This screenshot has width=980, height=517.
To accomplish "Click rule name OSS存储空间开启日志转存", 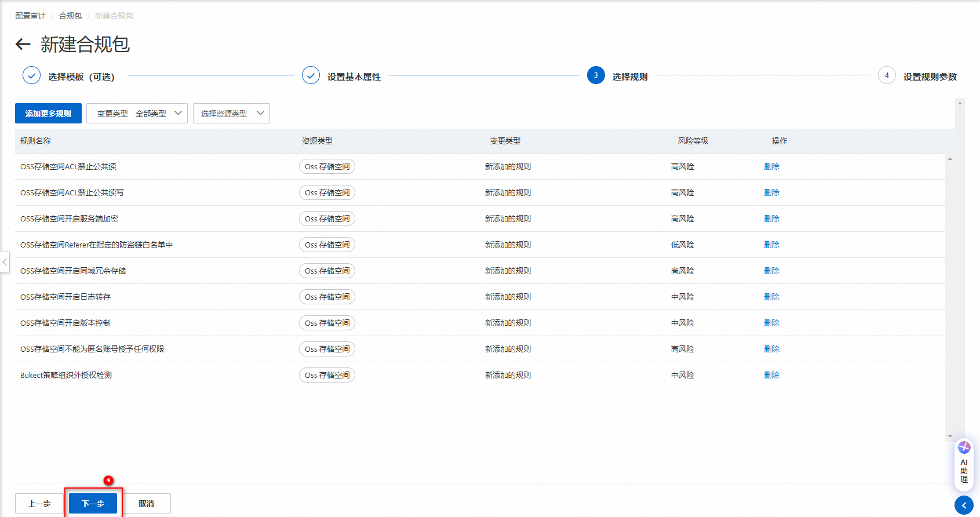I will (x=65, y=297).
